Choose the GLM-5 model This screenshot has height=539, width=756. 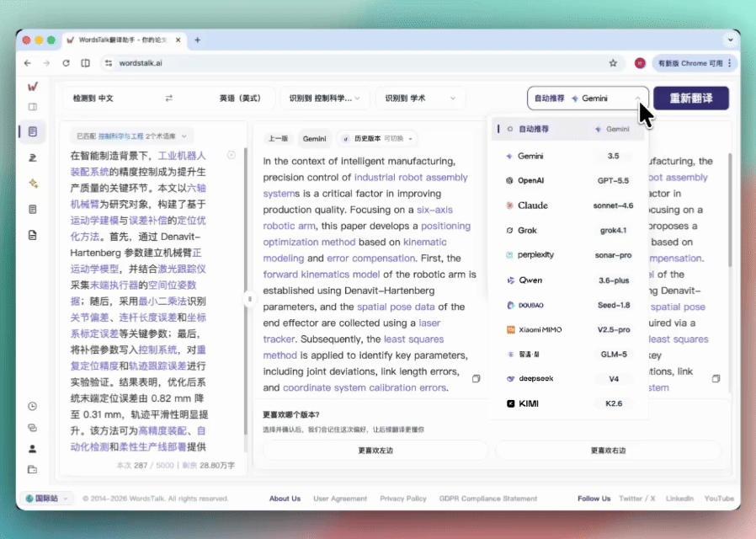pyautogui.click(x=567, y=355)
